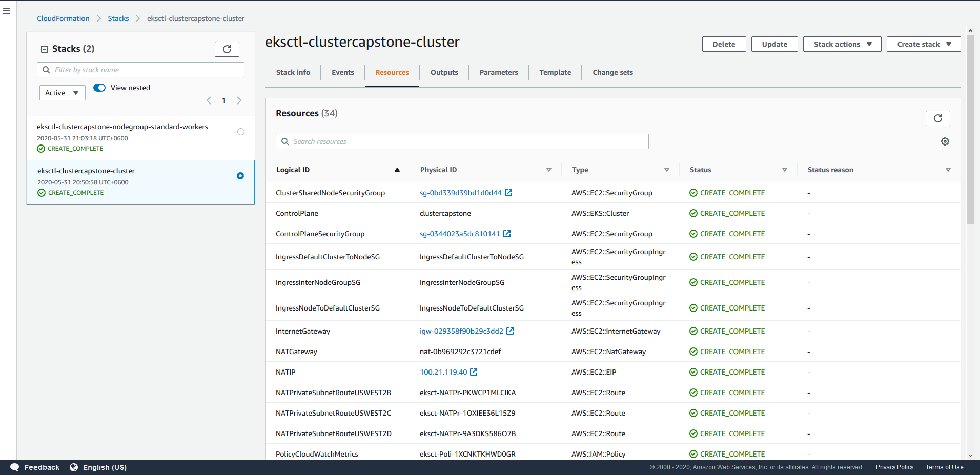This screenshot has height=475, width=980.
Task: Toggle the View nested switch
Action: (99, 88)
